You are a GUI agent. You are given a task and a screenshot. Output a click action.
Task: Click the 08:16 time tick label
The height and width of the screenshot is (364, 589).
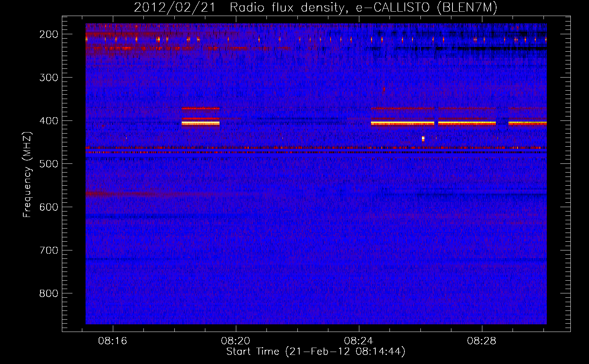point(112,341)
